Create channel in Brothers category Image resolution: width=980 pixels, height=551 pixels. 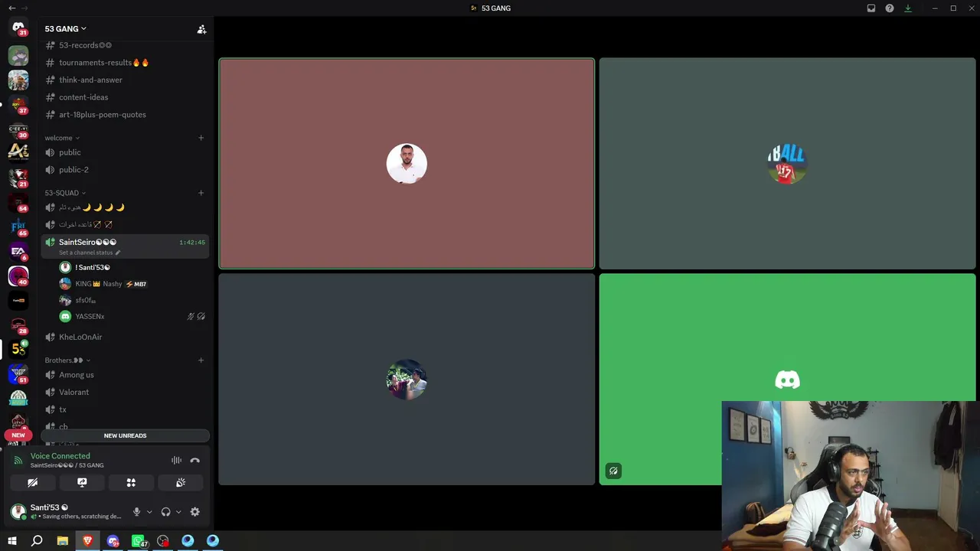(x=201, y=360)
